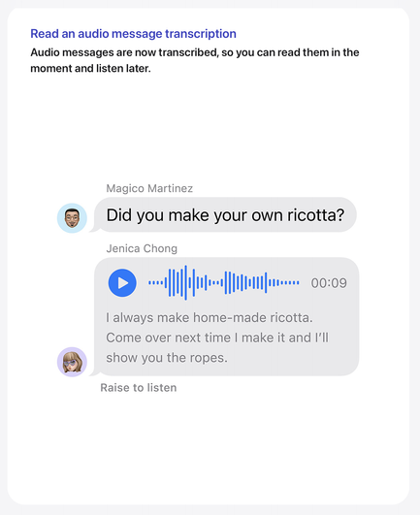Image resolution: width=420 pixels, height=515 pixels.
Task: Click the audio waveform in the voice message
Action: coord(224,282)
